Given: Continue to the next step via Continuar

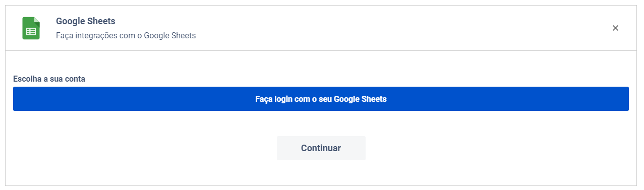Looking at the screenshot, I should [321, 148].
